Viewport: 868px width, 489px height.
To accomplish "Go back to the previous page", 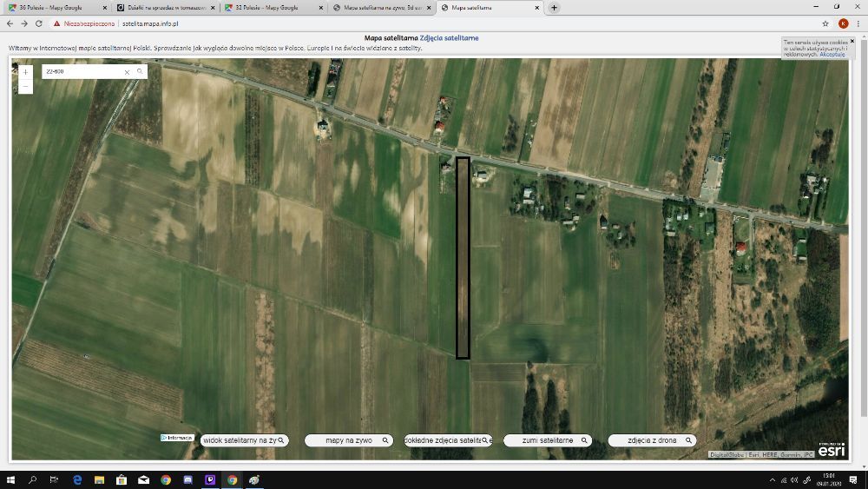I will pos(10,23).
